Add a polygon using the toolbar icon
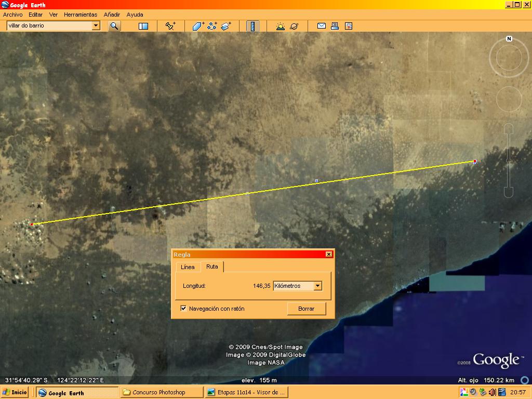Image resolution: width=532 pixels, height=399 pixels. pos(198,26)
